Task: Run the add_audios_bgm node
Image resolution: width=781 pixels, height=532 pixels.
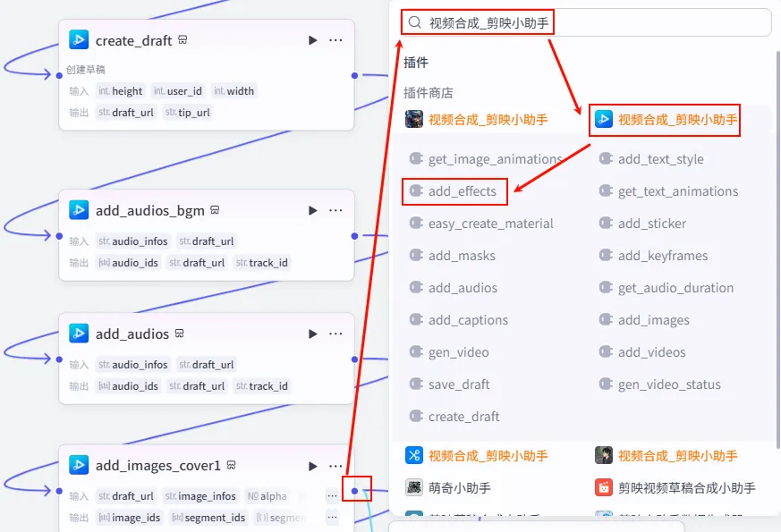Action: [x=312, y=210]
